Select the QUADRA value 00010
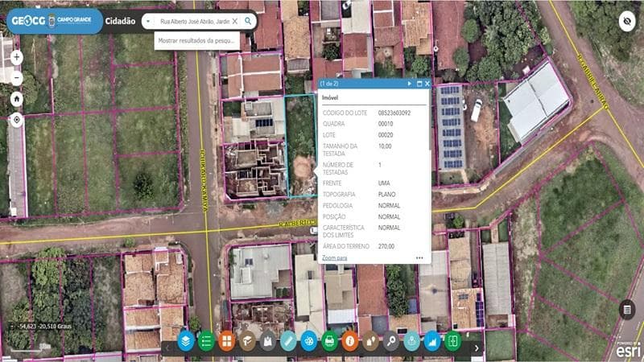 click(386, 124)
